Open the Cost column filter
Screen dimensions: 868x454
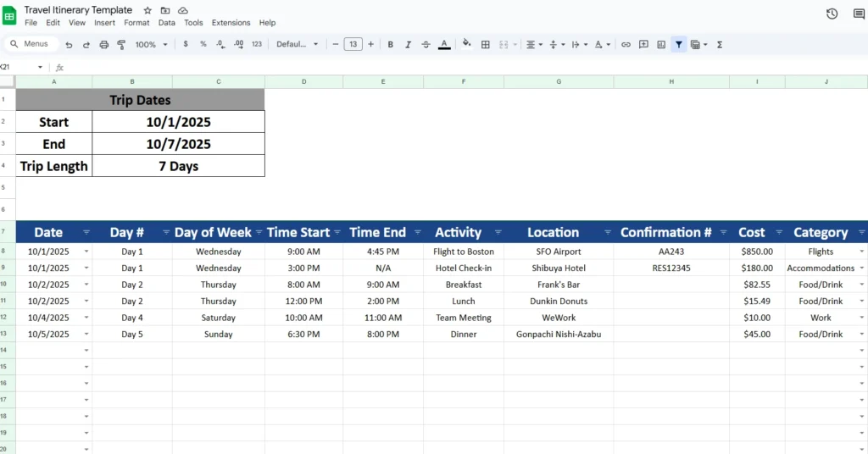(779, 232)
